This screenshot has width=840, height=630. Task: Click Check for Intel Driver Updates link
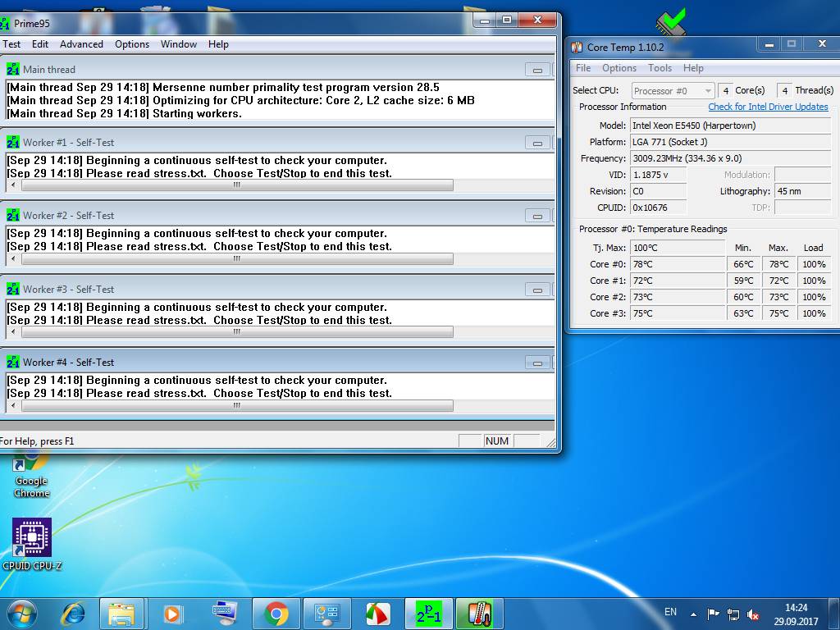tap(768, 107)
